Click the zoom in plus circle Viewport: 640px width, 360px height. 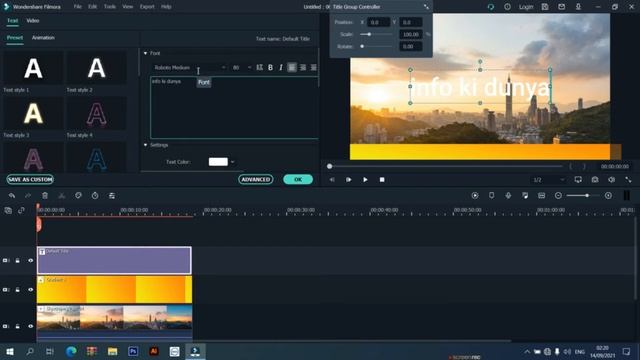pos(608,196)
